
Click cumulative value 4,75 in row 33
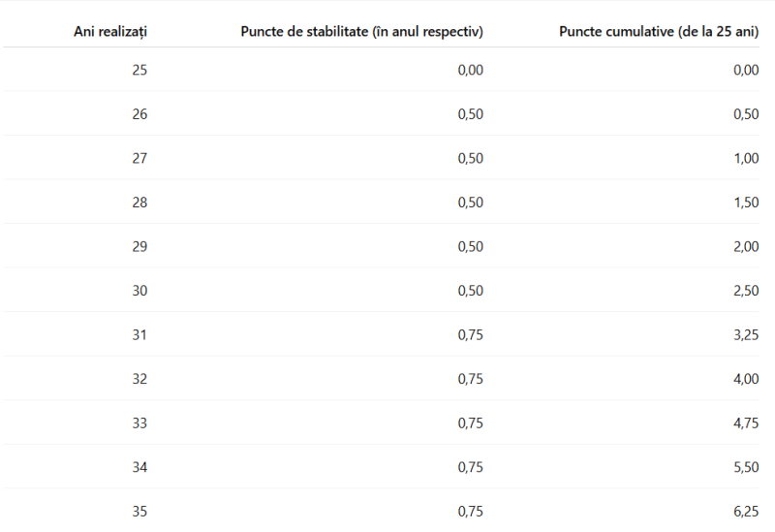tap(746, 423)
